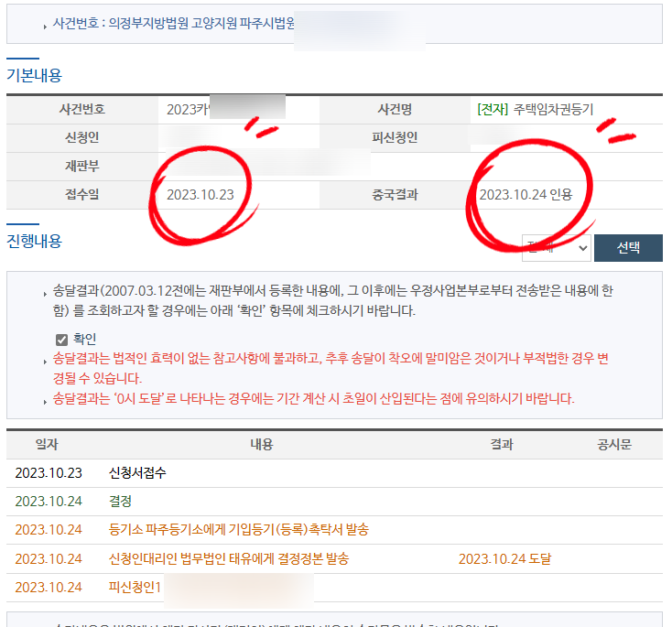672x627 pixels.
Task: Click the 2023.10.24 인용 final result value
Action: click(525, 195)
